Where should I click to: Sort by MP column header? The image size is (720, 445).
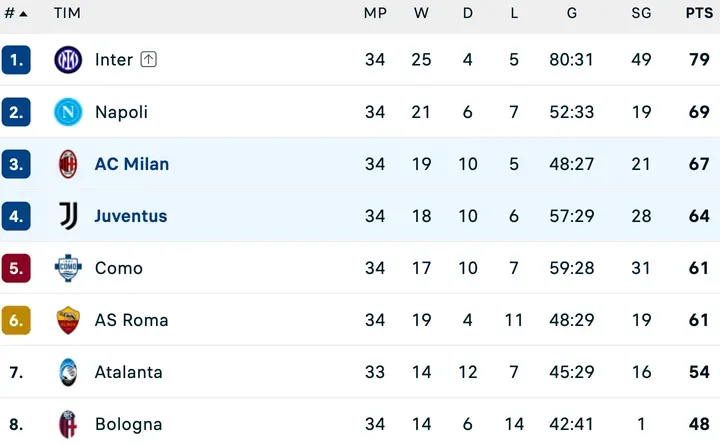pos(375,13)
